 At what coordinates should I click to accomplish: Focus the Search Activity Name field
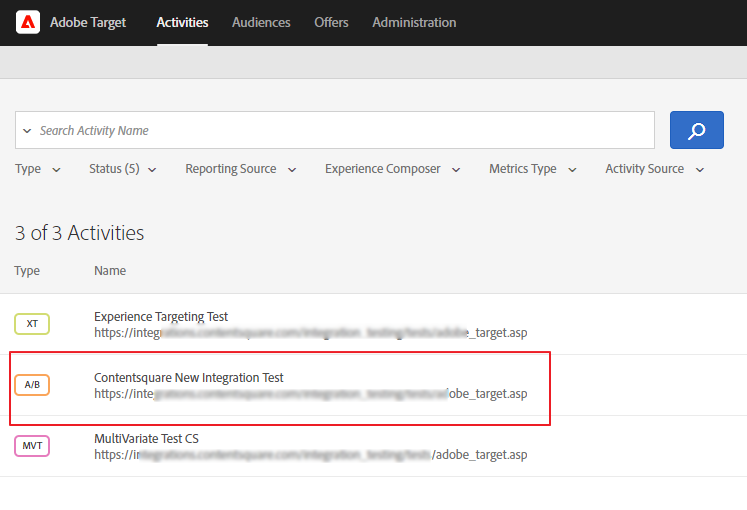click(335, 130)
